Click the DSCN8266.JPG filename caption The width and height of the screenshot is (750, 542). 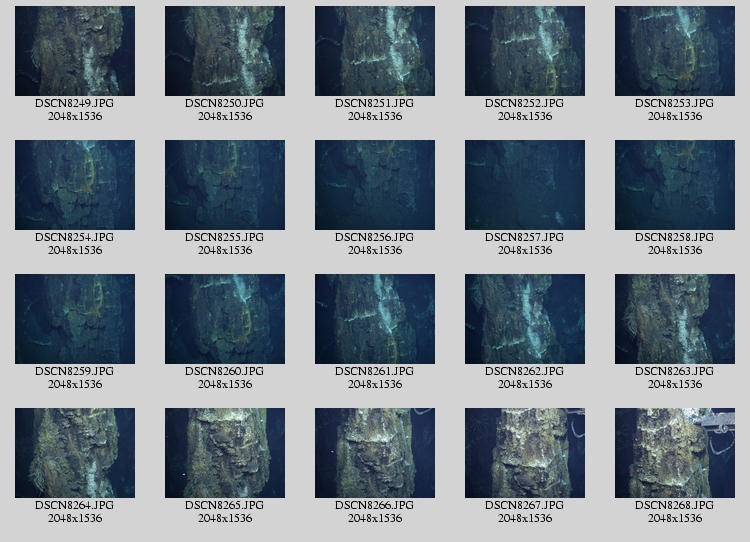(x=374, y=505)
